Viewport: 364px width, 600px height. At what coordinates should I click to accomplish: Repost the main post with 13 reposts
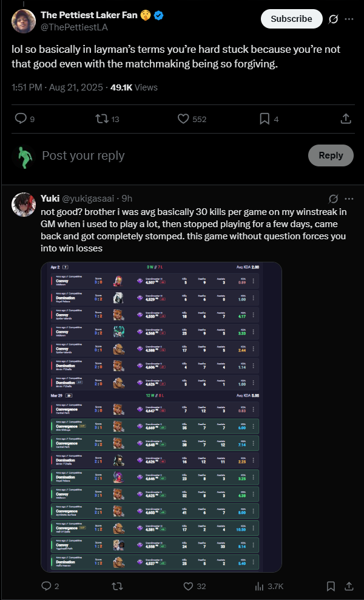(102, 119)
